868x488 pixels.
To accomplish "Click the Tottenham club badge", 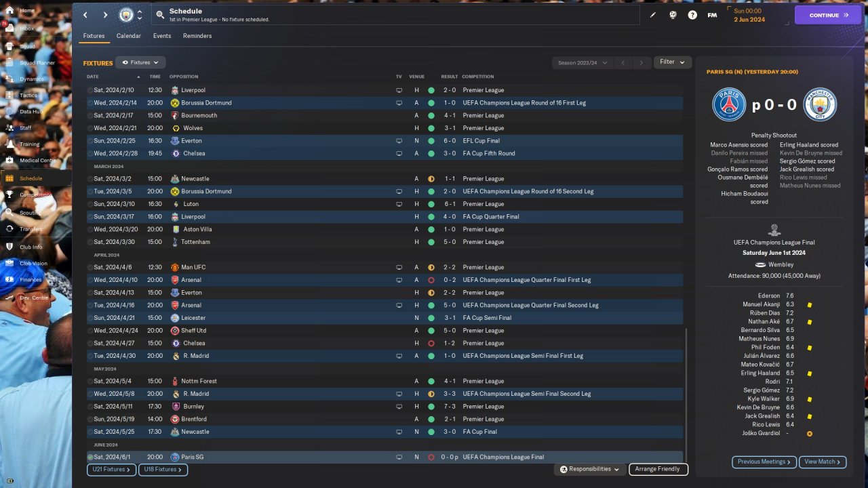I will pos(175,242).
